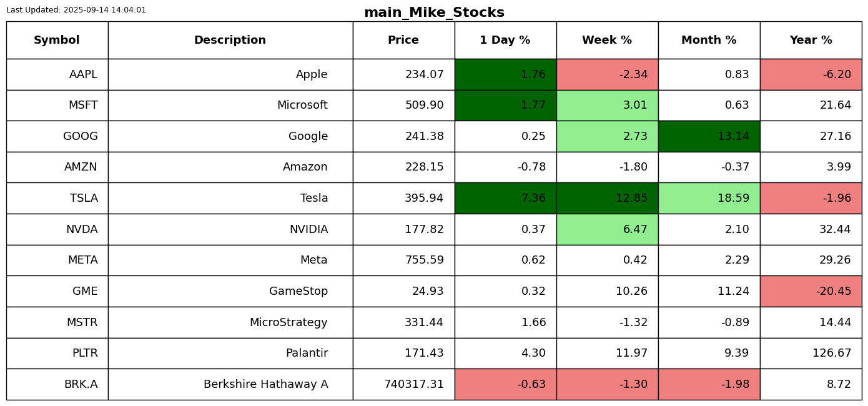Click Apple's red -2.34 week cell
The width and height of the screenshot is (868, 406).
point(607,75)
